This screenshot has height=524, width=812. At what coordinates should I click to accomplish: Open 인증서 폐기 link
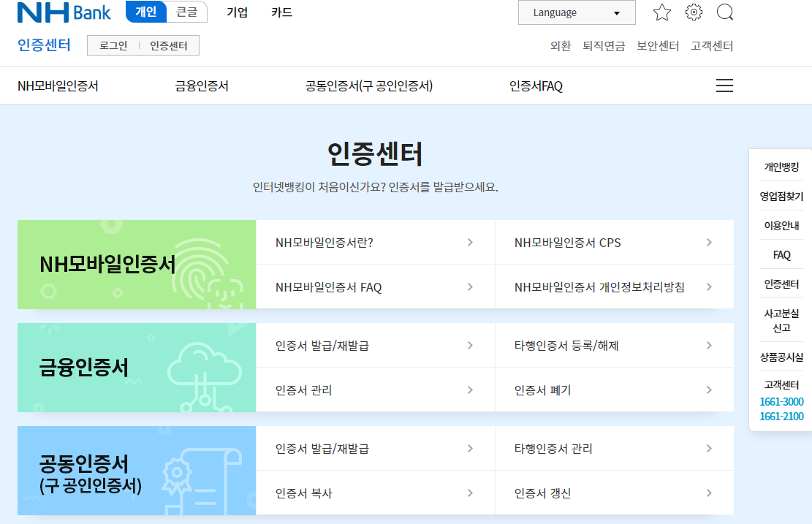point(542,390)
